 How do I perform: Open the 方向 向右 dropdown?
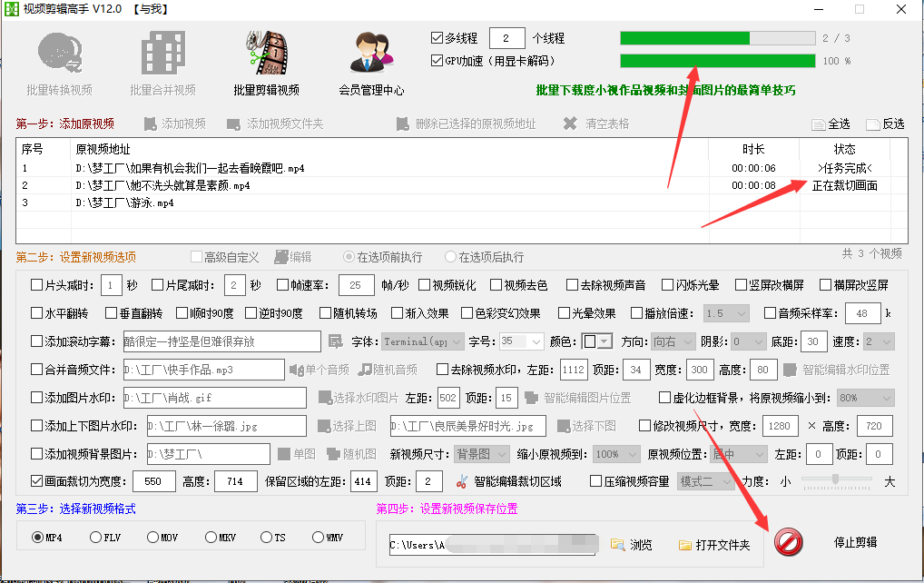(x=674, y=341)
